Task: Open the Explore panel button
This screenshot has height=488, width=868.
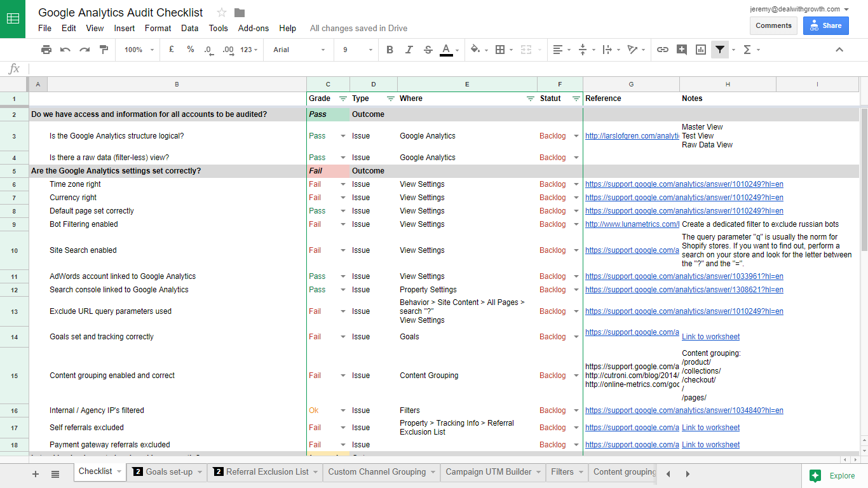Action: tap(834, 475)
